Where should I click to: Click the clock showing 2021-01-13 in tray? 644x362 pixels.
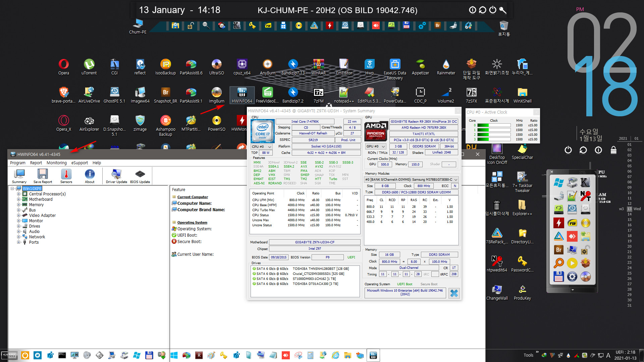click(x=625, y=355)
